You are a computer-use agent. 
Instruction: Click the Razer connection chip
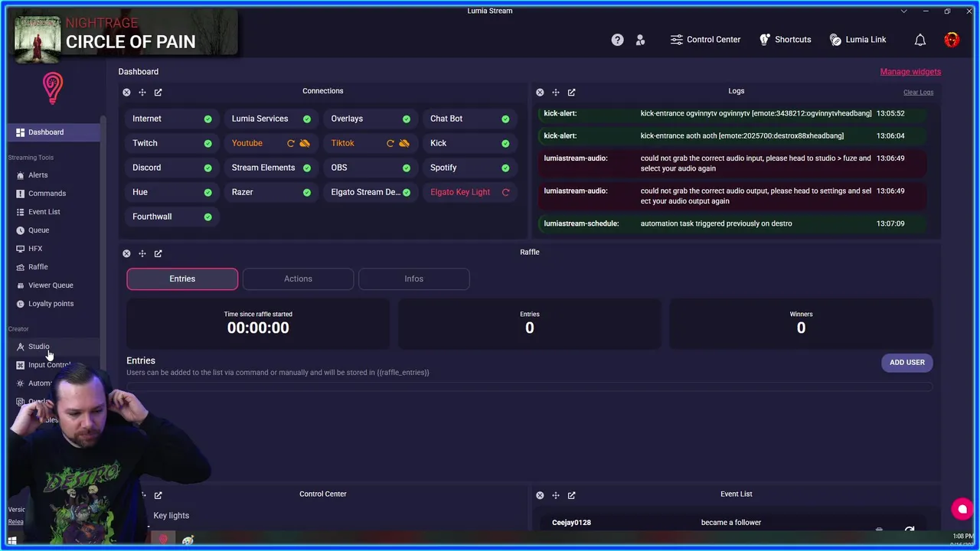click(272, 192)
